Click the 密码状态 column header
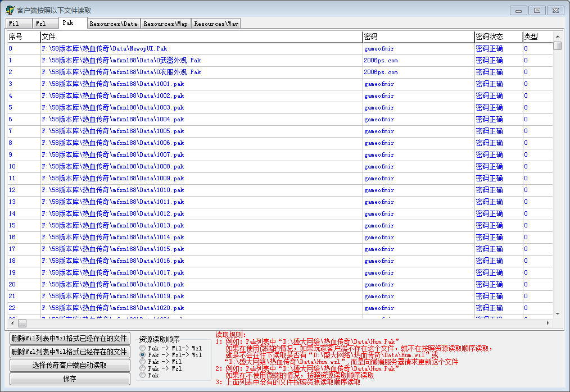 [489, 37]
